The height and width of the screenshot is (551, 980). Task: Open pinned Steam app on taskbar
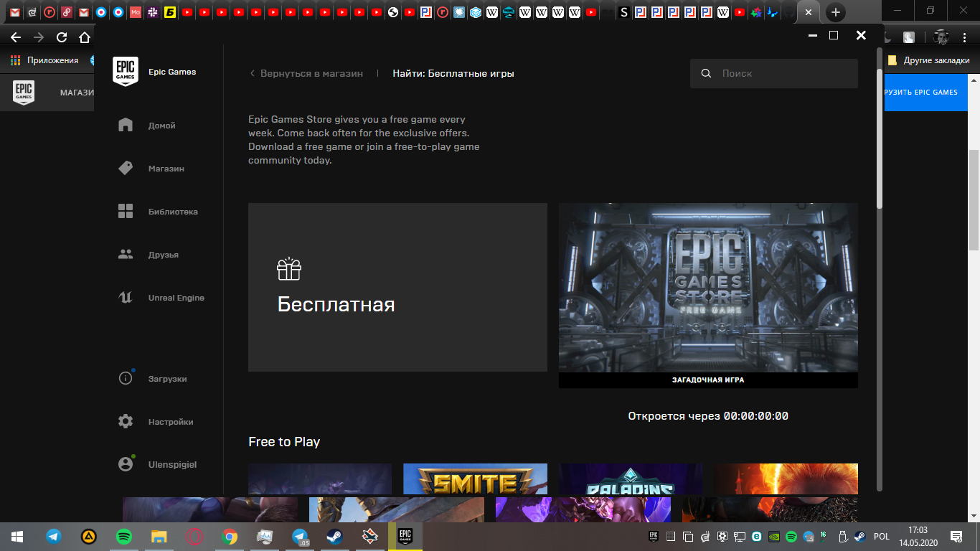335,536
